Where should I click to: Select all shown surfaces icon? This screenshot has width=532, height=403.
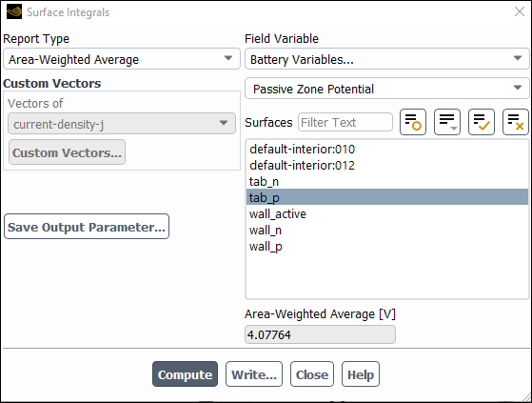click(482, 122)
